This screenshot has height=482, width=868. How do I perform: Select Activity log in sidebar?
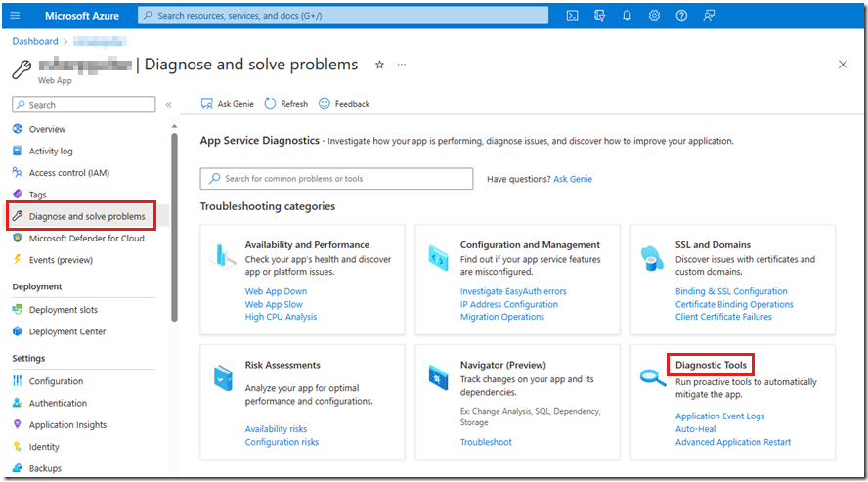click(51, 152)
